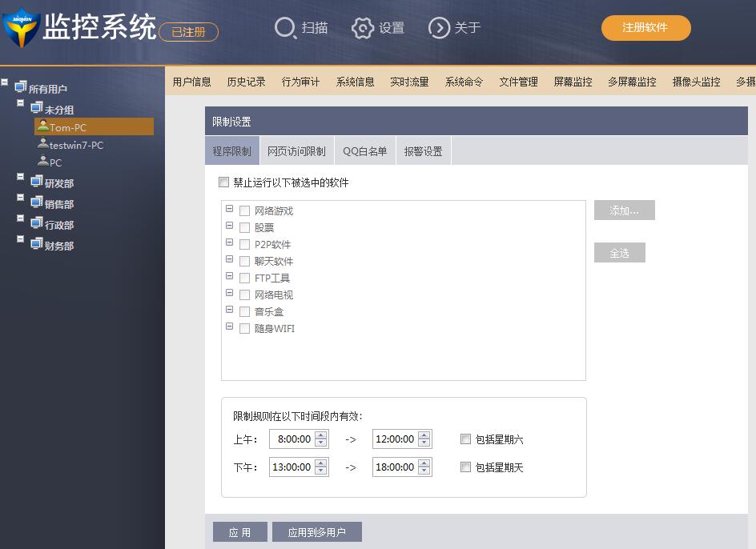756x549 pixels.
Task: Open the 屏幕监控 menu tab
Action: (573, 82)
